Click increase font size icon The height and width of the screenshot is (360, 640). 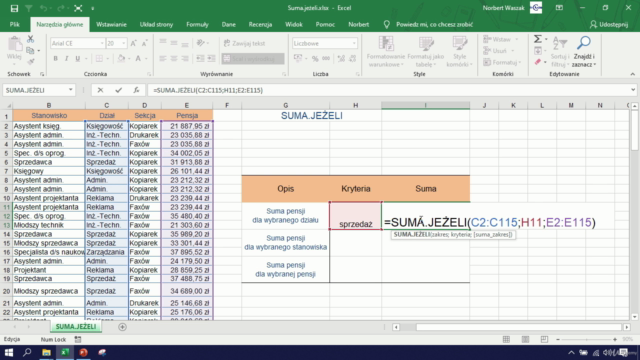134,43
